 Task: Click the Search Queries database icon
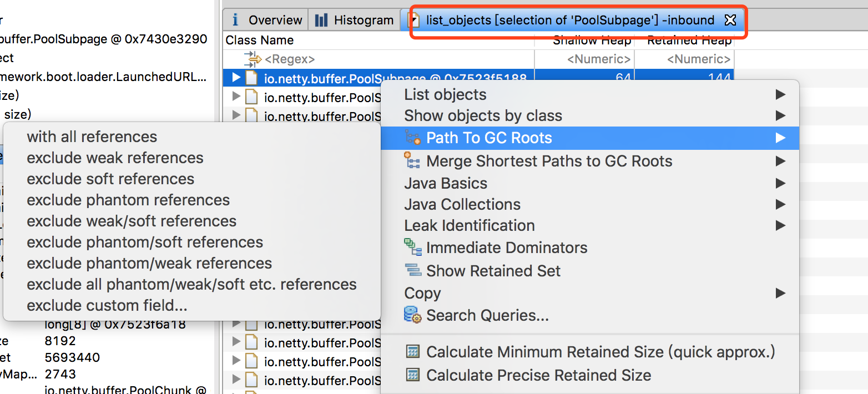(412, 315)
